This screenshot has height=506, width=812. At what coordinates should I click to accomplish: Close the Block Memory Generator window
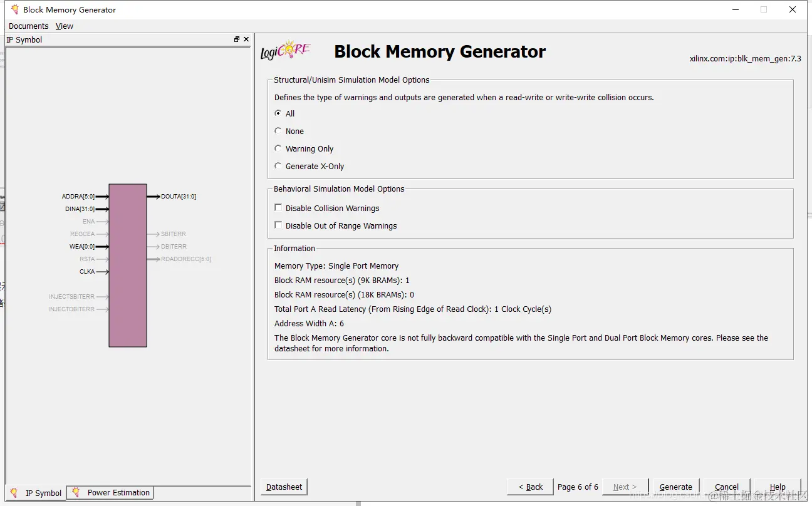click(793, 9)
